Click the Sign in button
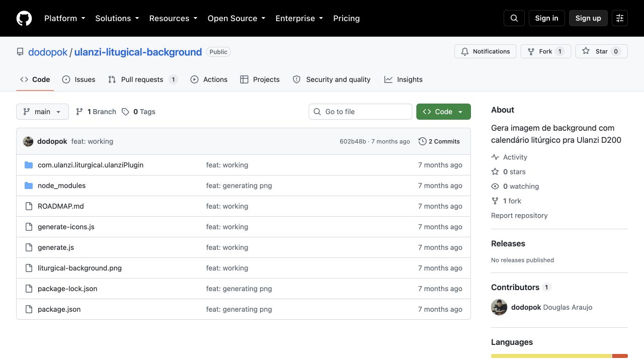Image resolution: width=644 pixels, height=362 pixels. [x=547, y=18]
